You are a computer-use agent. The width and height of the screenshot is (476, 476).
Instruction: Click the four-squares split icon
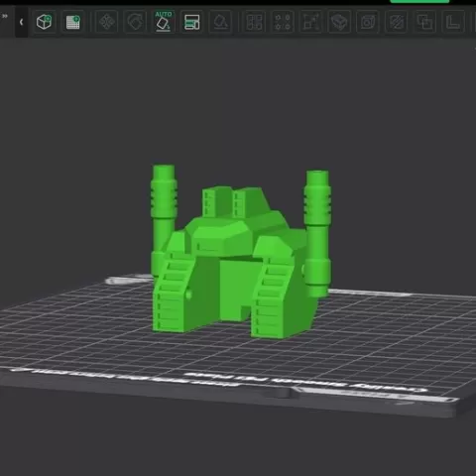tap(254, 22)
